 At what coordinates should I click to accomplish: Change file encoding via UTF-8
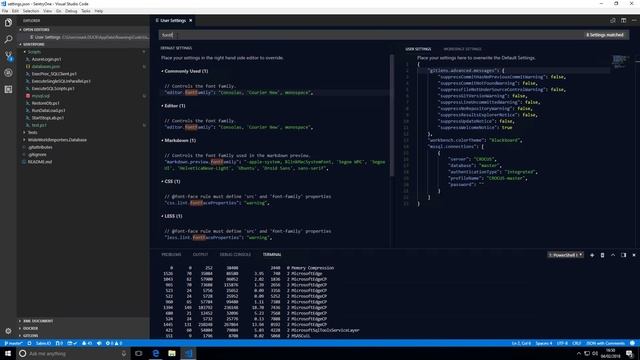[562, 343]
